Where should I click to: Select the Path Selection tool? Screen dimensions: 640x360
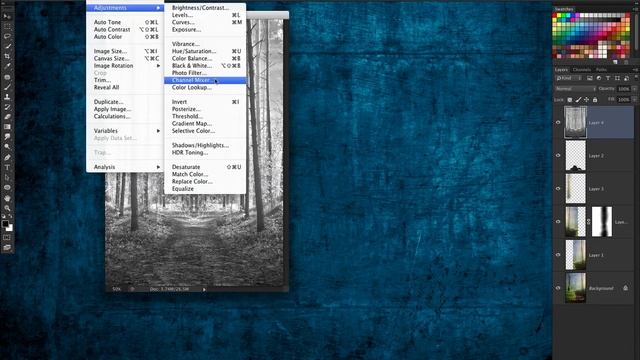click(7, 178)
